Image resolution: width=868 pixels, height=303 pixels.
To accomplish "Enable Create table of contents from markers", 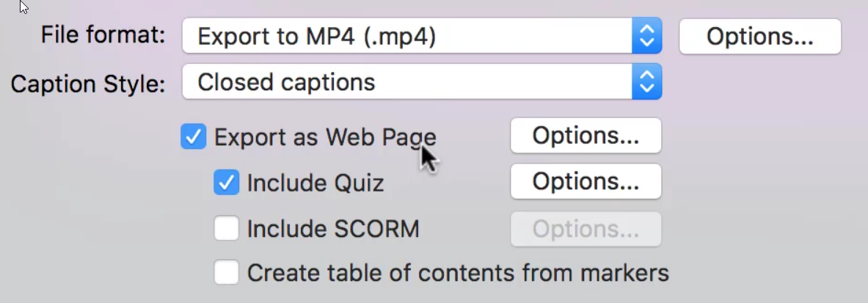I will pyautogui.click(x=227, y=273).
